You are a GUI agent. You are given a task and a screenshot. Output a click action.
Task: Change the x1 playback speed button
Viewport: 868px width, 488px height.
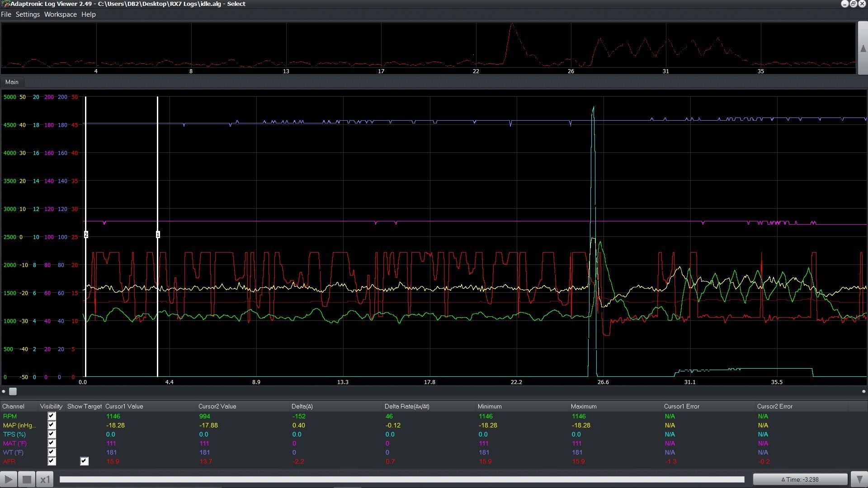45,479
